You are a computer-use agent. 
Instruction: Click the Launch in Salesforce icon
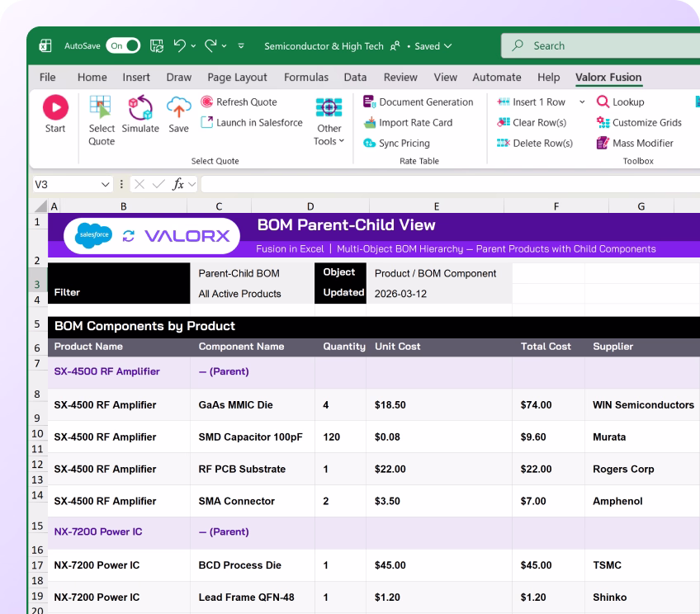pos(206,122)
